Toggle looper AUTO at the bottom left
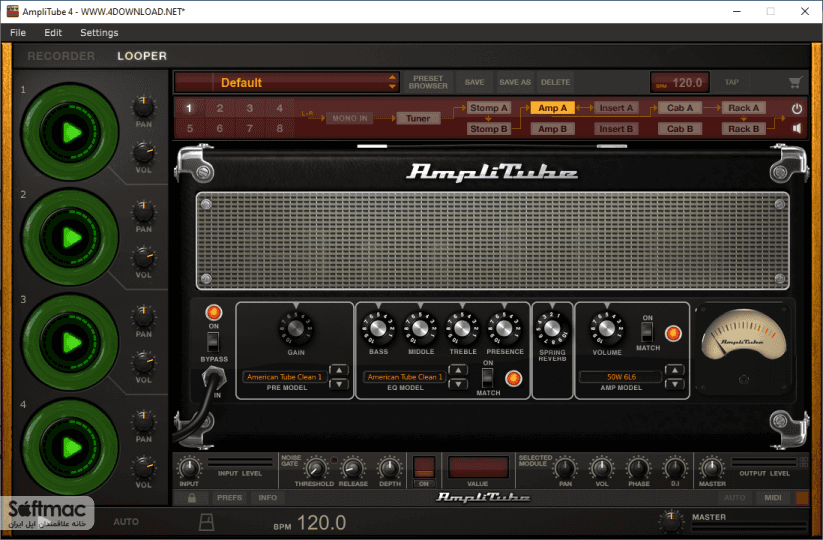 [x=126, y=522]
